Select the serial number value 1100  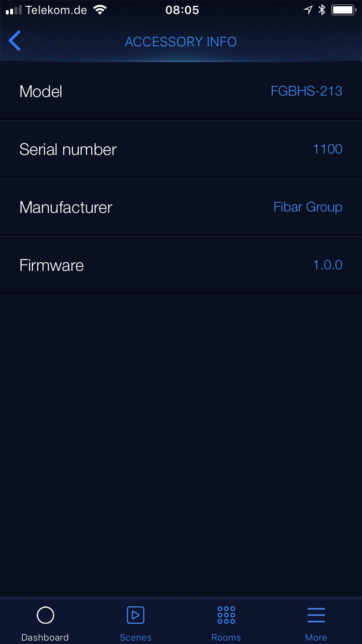pyautogui.click(x=328, y=149)
